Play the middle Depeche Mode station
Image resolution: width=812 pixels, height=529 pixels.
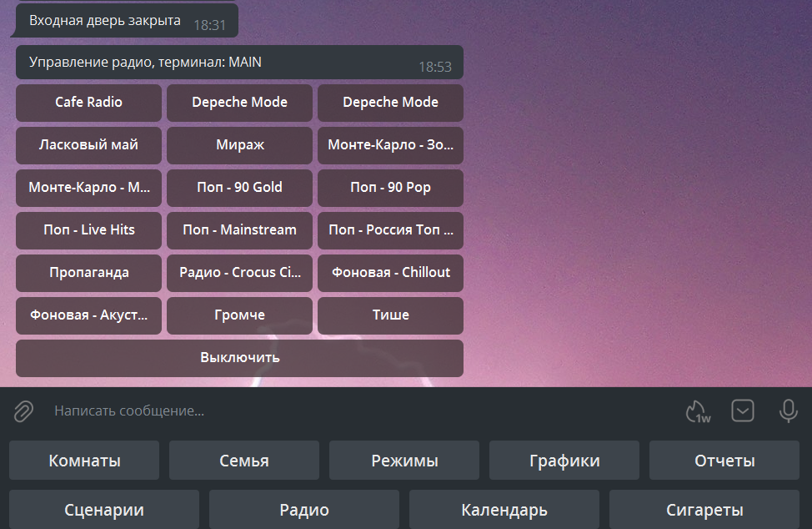240,103
